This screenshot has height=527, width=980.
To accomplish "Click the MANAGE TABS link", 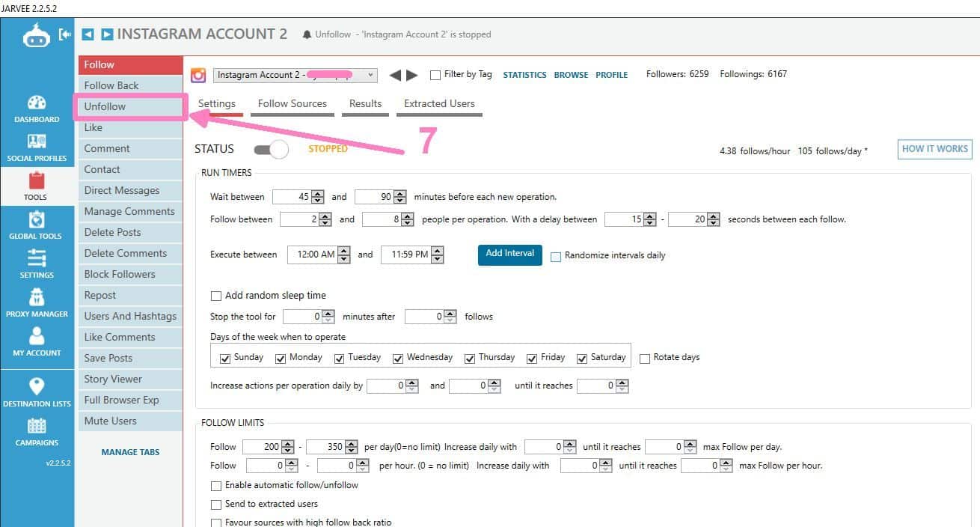I will click(130, 452).
